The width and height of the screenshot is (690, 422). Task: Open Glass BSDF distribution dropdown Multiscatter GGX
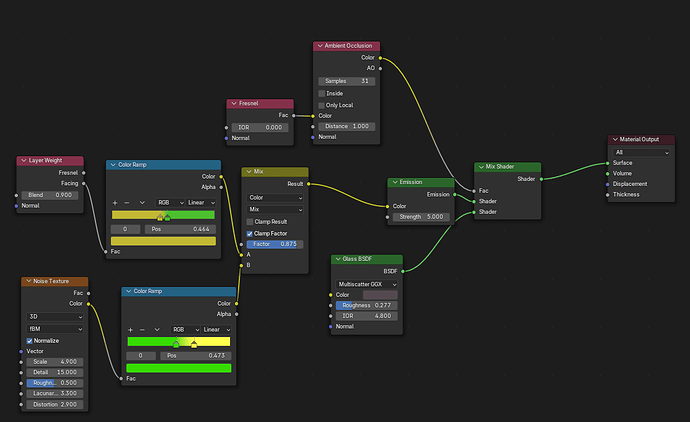[x=367, y=284]
